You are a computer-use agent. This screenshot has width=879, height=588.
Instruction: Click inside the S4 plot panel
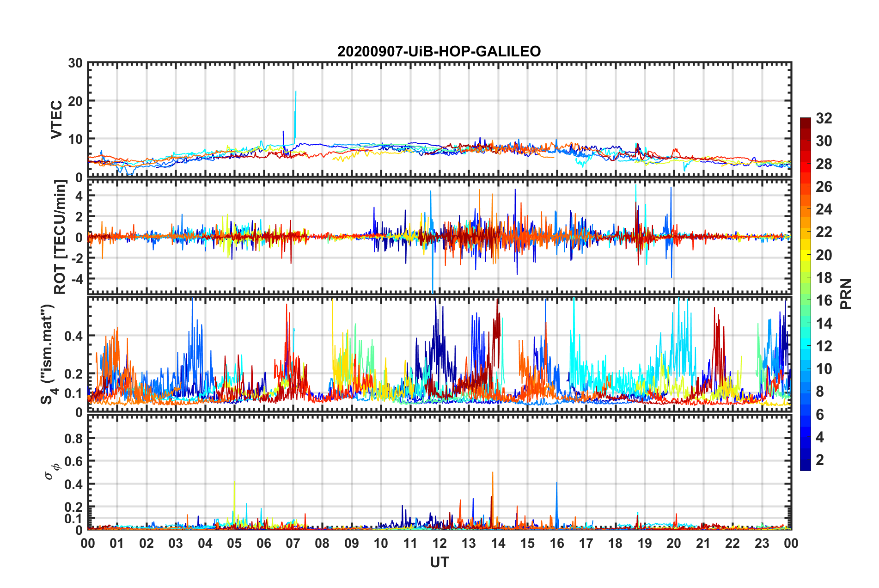click(x=439, y=354)
